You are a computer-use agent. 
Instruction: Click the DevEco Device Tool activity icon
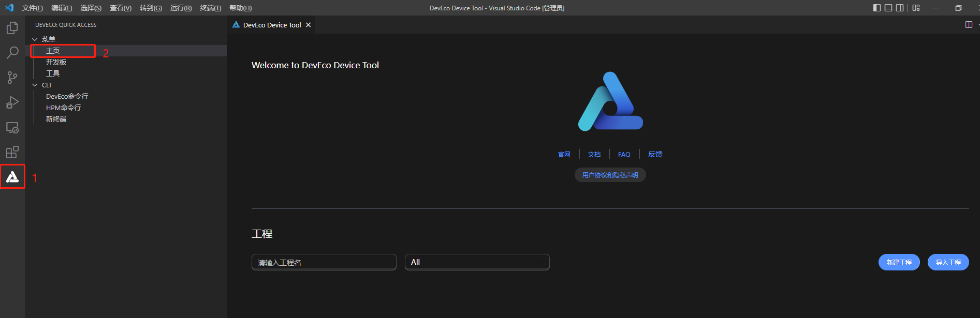click(12, 177)
